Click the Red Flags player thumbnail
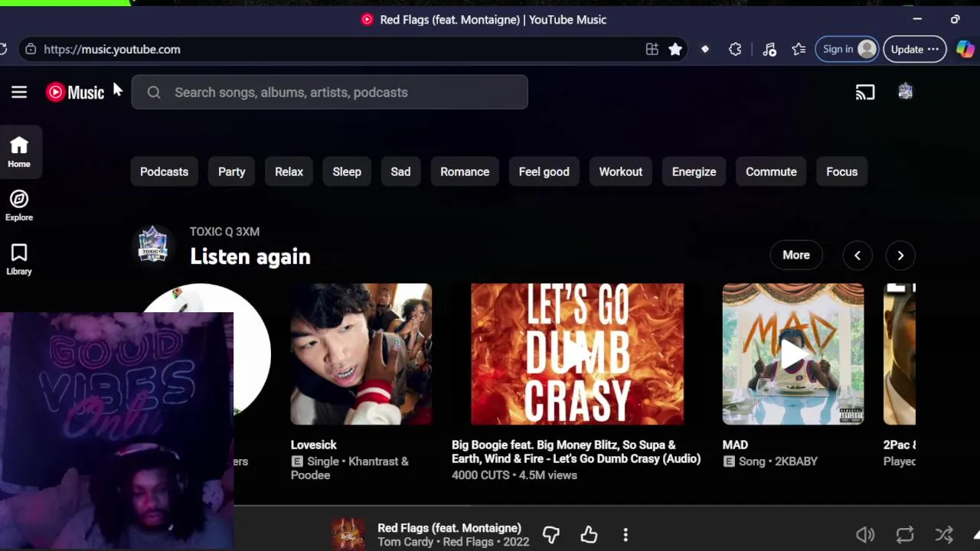 tap(348, 534)
